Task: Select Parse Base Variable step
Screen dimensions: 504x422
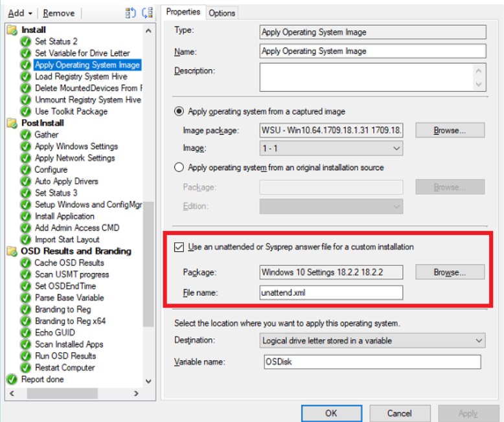Action: click(x=69, y=298)
